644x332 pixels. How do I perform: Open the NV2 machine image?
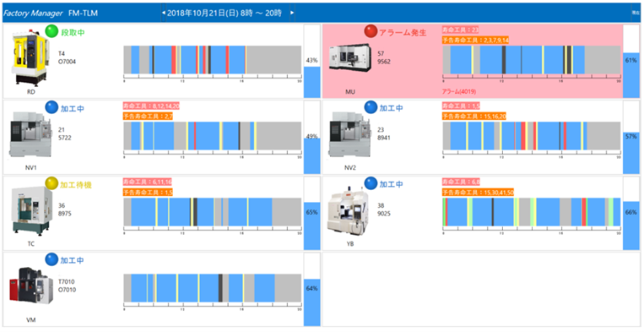point(350,135)
